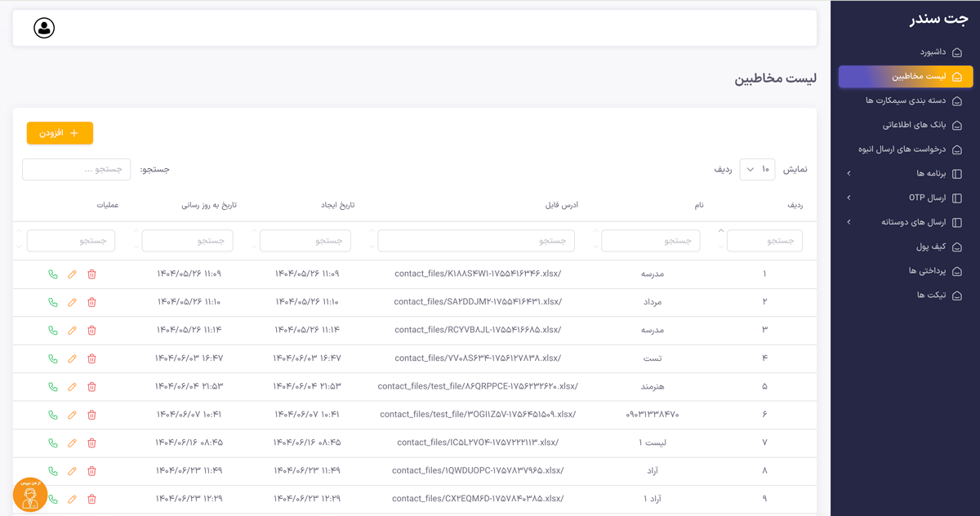Expand the ارسال OTP sidebar submenu
Viewport: 980px width, 516px height.
coord(905,198)
